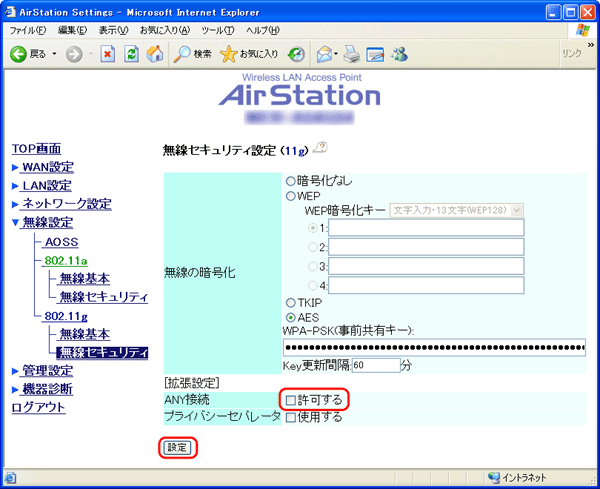Tick the プライバシーセパレータ 使用する checkbox
The width and height of the screenshot is (600, 489).
pos(291,417)
